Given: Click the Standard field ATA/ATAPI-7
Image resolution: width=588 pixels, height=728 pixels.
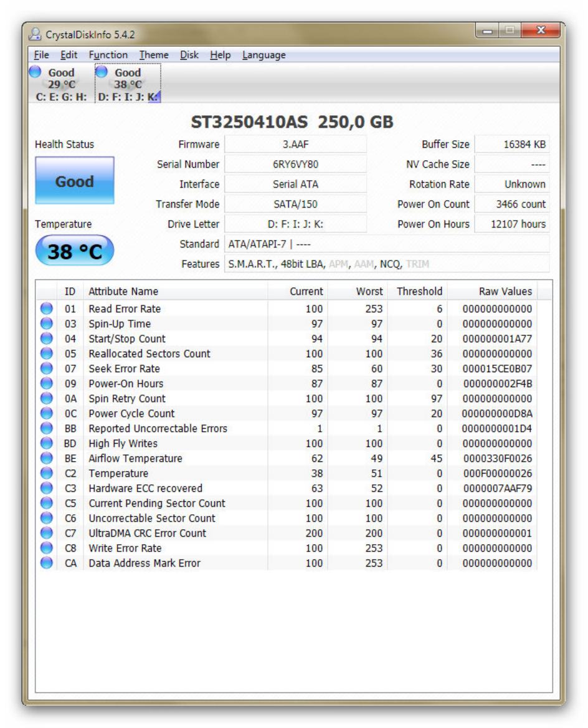Looking at the screenshot, I should point(387,244).
